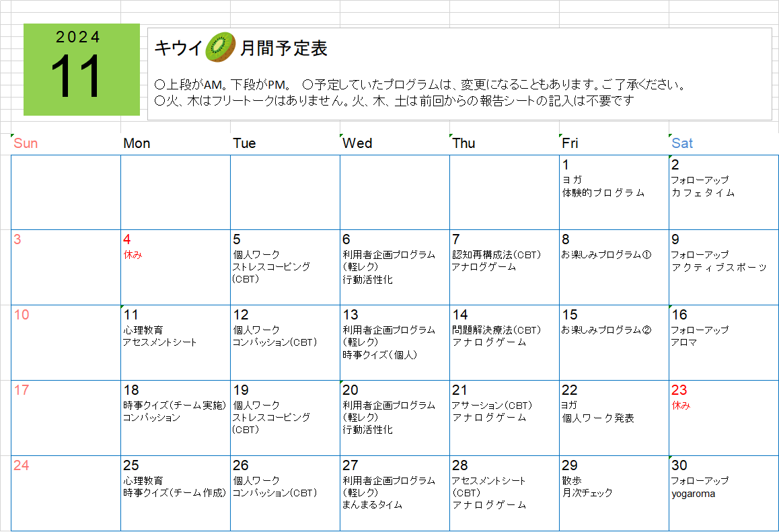Click the note line starting 〇火、木はフリートーク

click(x=394, y=101)
